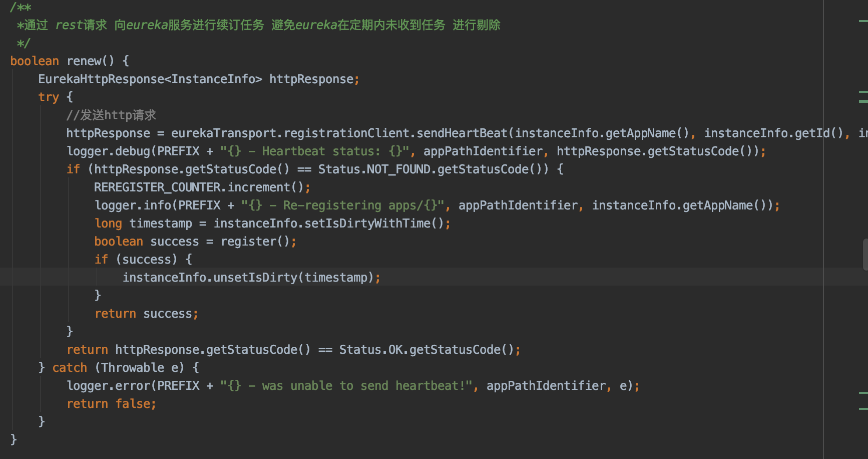Click eurekaTransport in the assignment line
This screenshot has width=868, height=459.
click(x=224, y=133)
